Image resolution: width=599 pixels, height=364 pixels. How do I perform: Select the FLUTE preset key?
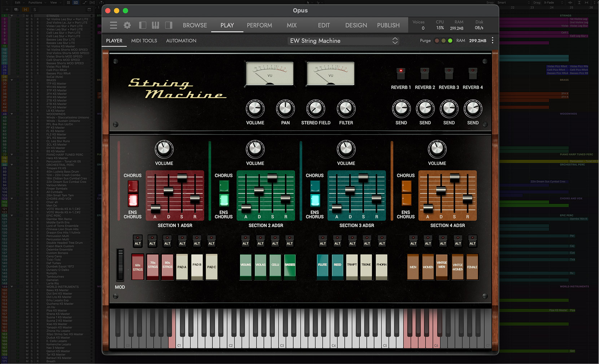click(323, 267)
